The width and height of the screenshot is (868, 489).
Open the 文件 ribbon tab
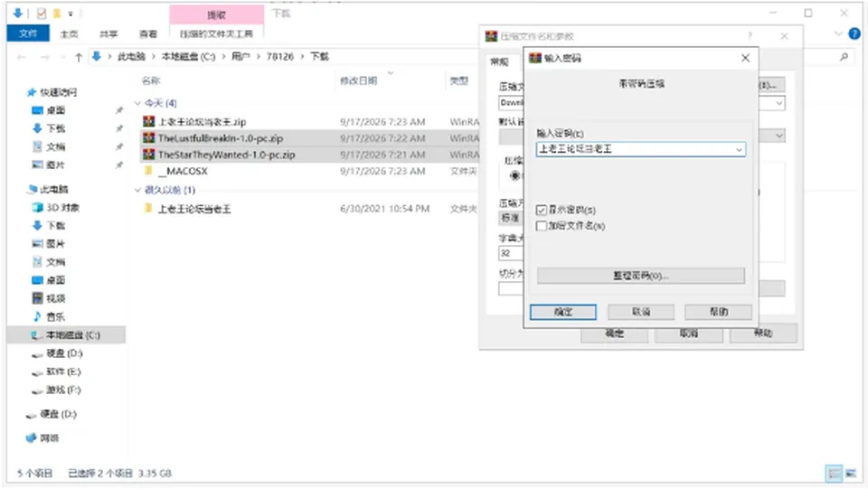coord(28,33)
